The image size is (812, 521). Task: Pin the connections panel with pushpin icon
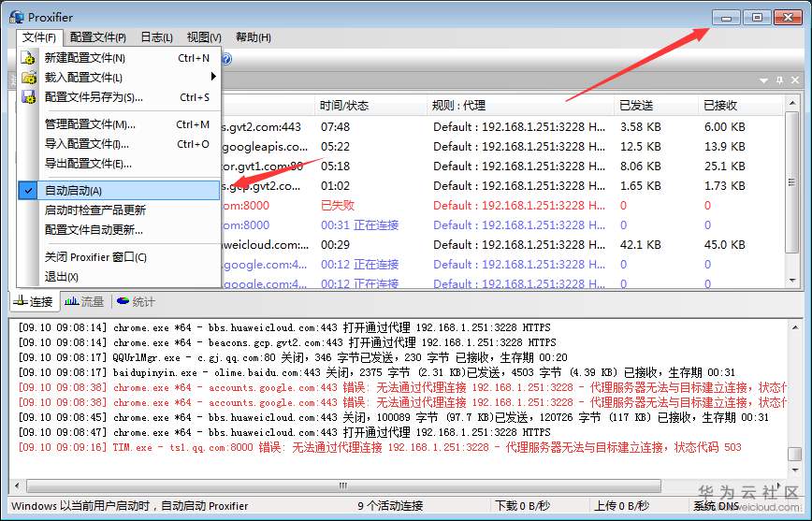click(779, 80)
